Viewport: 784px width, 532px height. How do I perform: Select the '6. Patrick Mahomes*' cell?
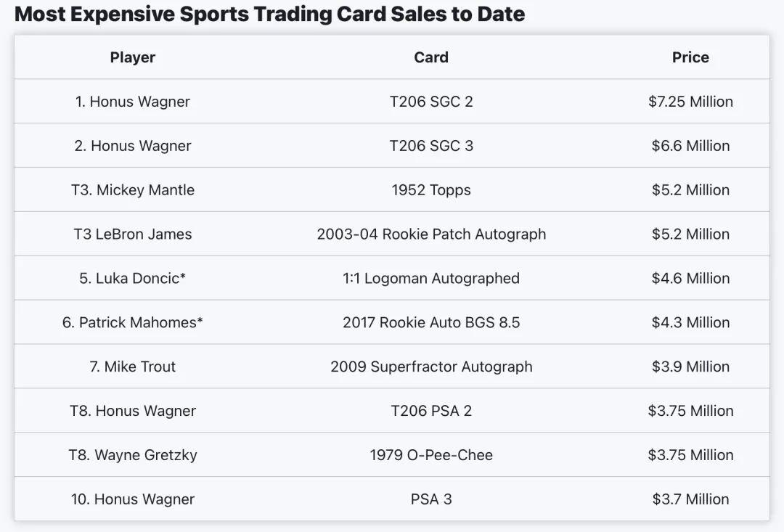pyautogui.click(x=133, y=322)
